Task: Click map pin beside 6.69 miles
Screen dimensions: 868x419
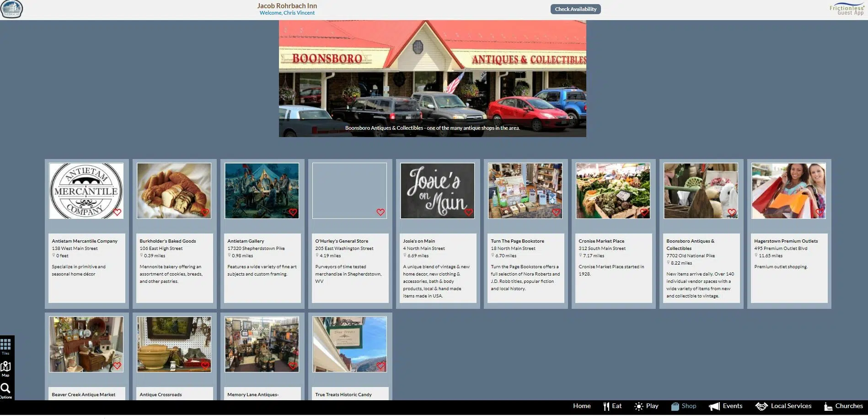Action: click(405, 255)
